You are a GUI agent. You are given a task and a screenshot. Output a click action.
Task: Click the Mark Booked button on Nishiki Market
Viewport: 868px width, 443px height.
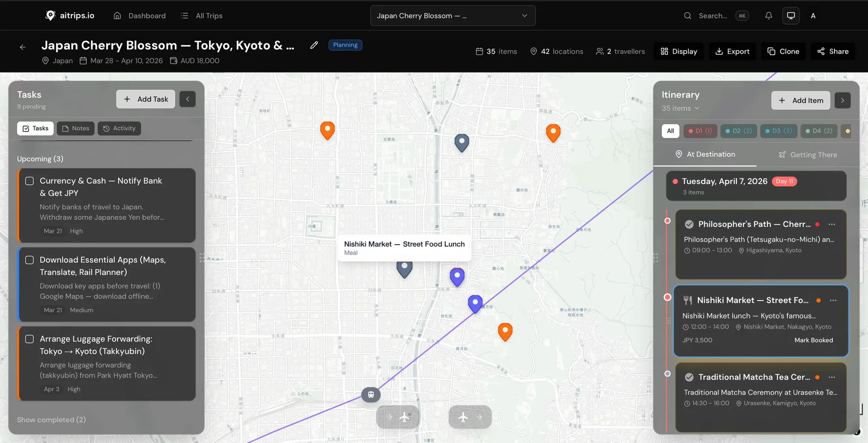(x=813, y=340)
